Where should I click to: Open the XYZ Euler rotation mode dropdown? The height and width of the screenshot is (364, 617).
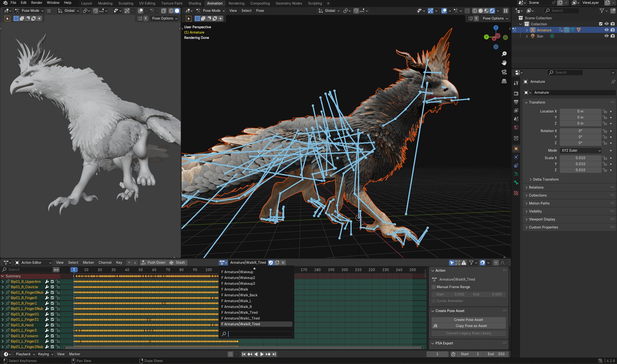tap(581, 150)
